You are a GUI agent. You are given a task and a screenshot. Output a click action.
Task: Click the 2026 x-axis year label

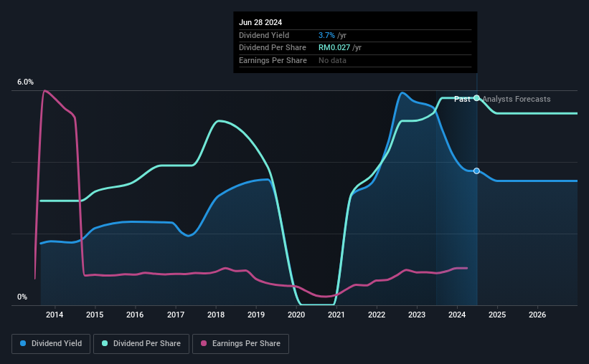(537, 315)
